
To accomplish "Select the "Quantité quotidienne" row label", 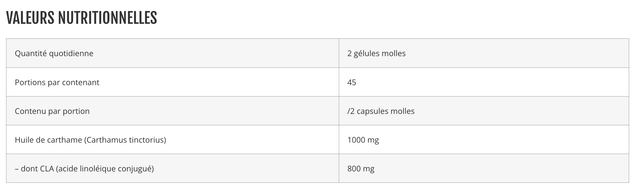I will pyautogui.click(x=54, y=53).
